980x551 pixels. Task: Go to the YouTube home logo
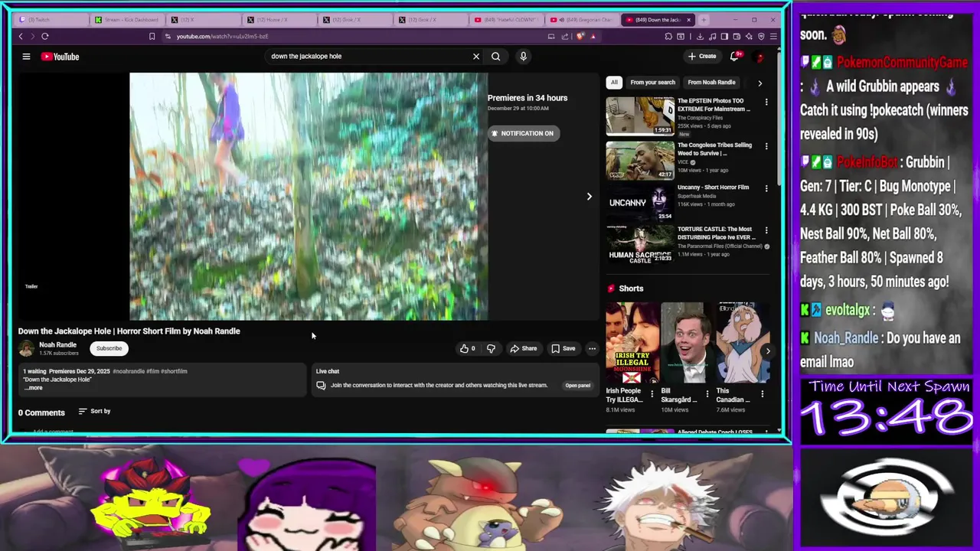pos(60,57)
